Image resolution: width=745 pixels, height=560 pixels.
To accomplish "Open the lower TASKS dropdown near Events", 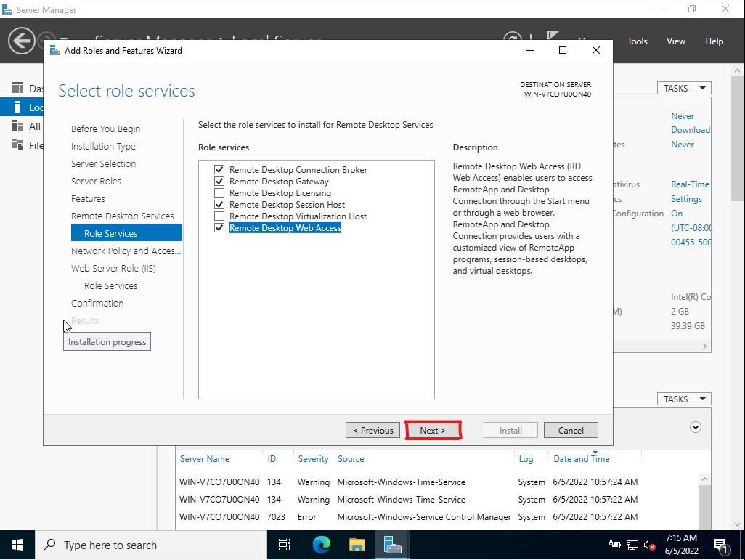I will pyautogui.click(x=684, y=399).
